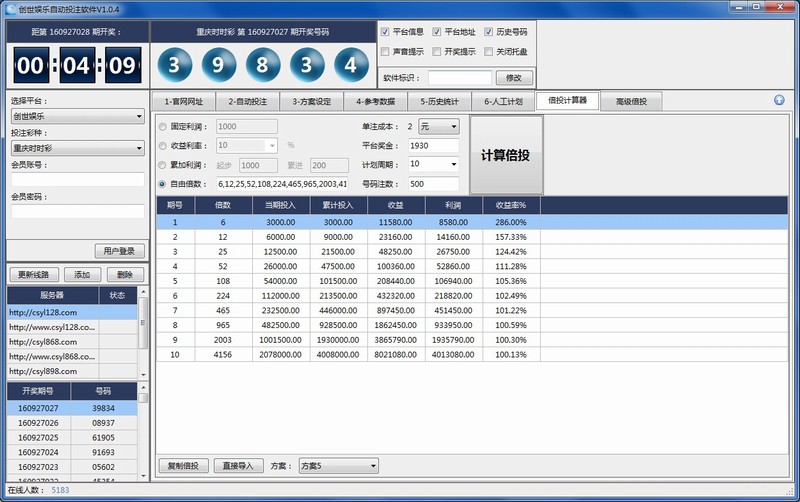800x502 pixels.
Task: Enable the 声音提示 checkbox
Action: 386,51
